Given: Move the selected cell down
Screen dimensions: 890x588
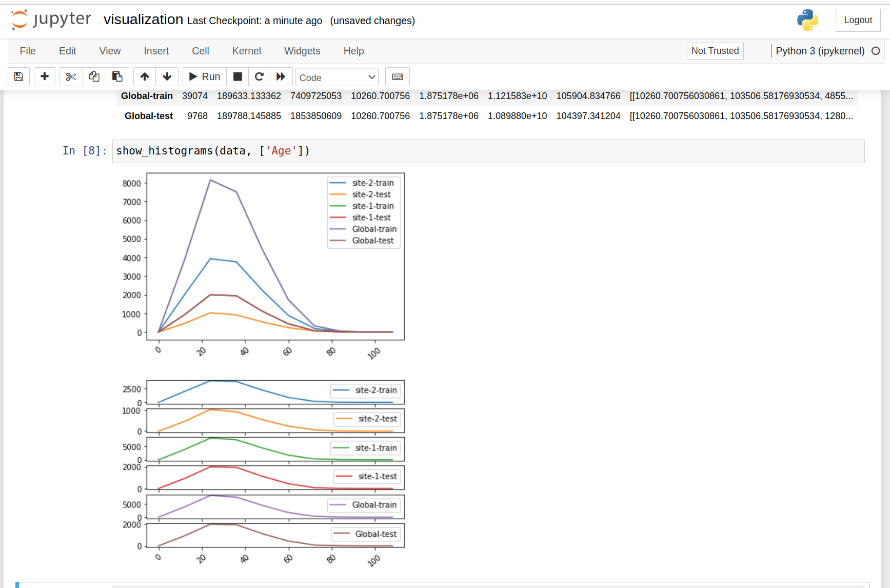Looking at the screenshot, I should click(x=167, y=77).
